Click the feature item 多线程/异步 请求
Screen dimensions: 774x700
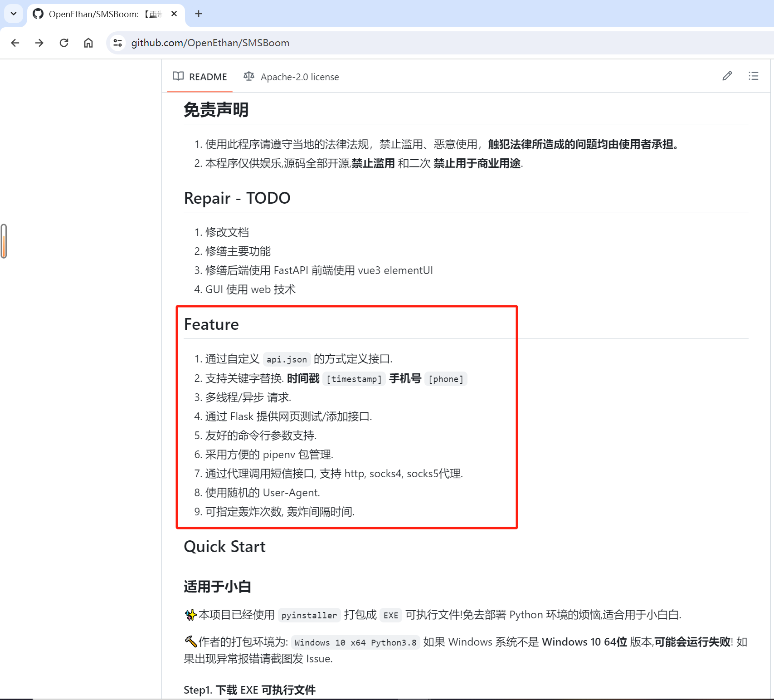(x=248, y=397)
